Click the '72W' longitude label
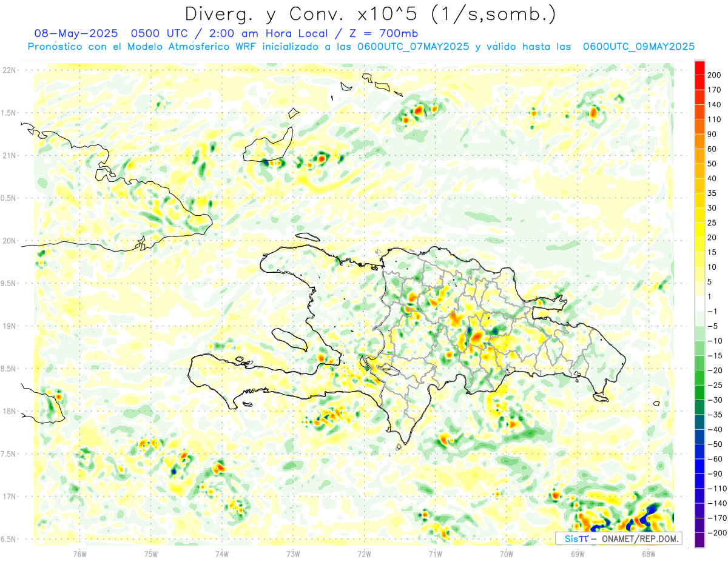Screen dimensions: 728x562 point(364,554)
